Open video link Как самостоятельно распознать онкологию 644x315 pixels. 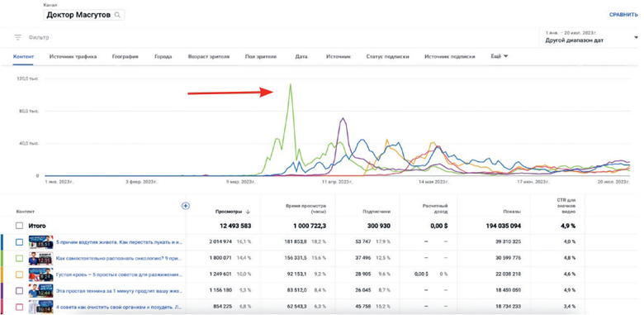click(119, 259)
